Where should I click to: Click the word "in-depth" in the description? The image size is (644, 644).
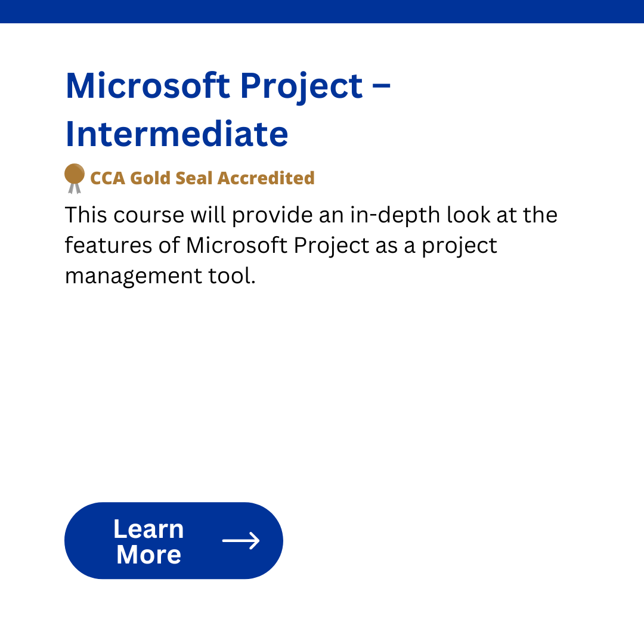point(395,216)
